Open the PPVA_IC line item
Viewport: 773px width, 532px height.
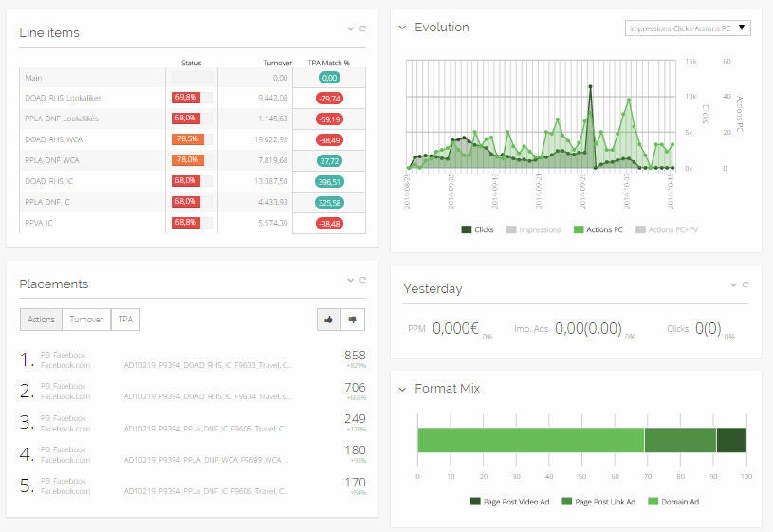pyautogui.click(x=40, y=223)
